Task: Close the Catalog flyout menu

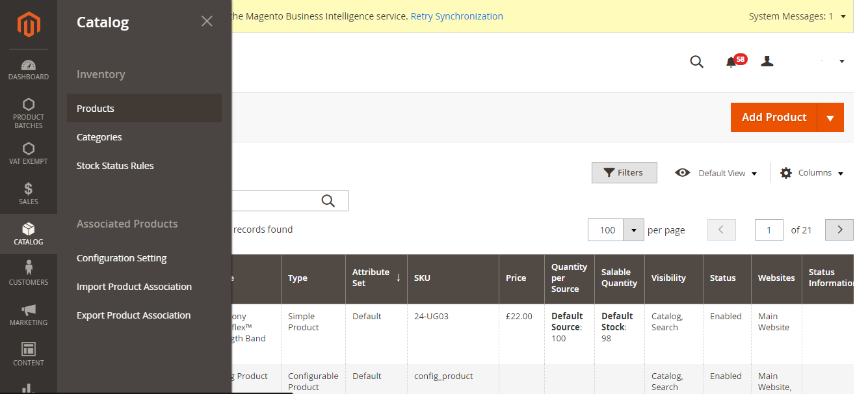Action: (207, 21)
